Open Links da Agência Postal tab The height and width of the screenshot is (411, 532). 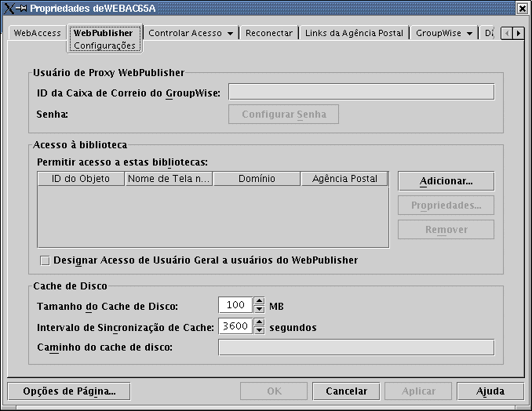(x=354, y=33)
